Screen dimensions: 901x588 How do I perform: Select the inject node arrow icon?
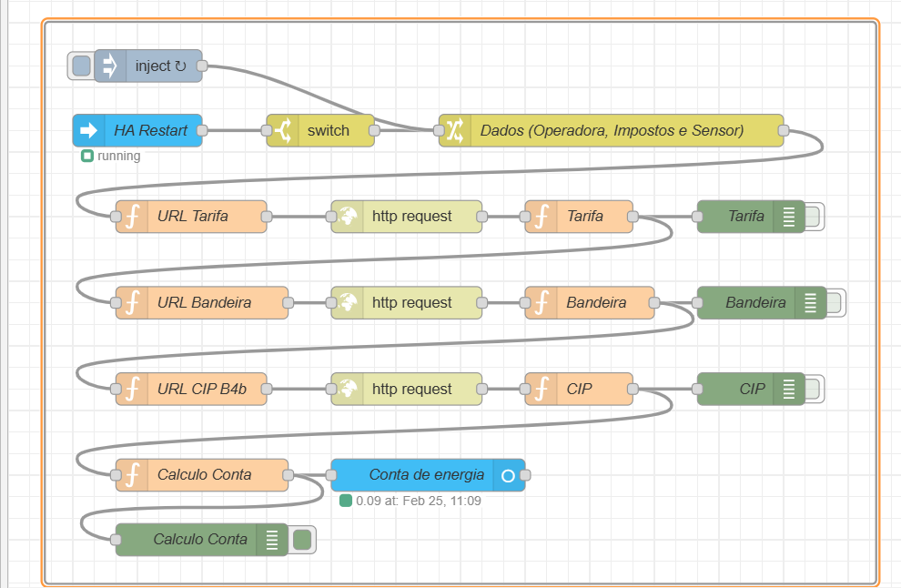[x=109, y=66]
